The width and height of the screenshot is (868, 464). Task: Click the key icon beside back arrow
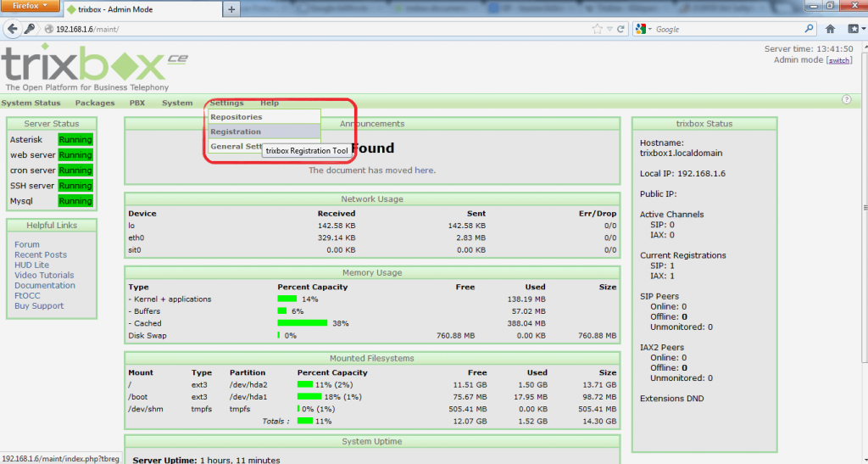[30, 29]
